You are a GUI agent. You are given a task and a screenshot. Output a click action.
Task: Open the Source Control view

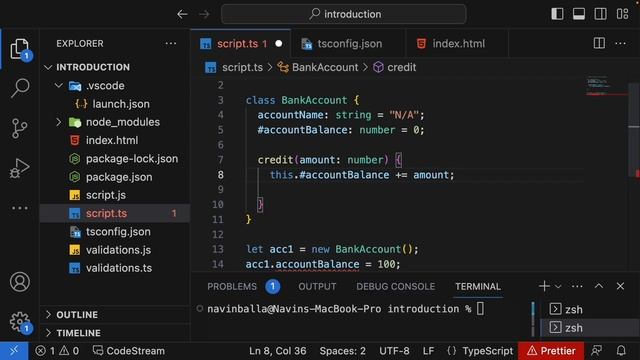(x=20, y=128)
